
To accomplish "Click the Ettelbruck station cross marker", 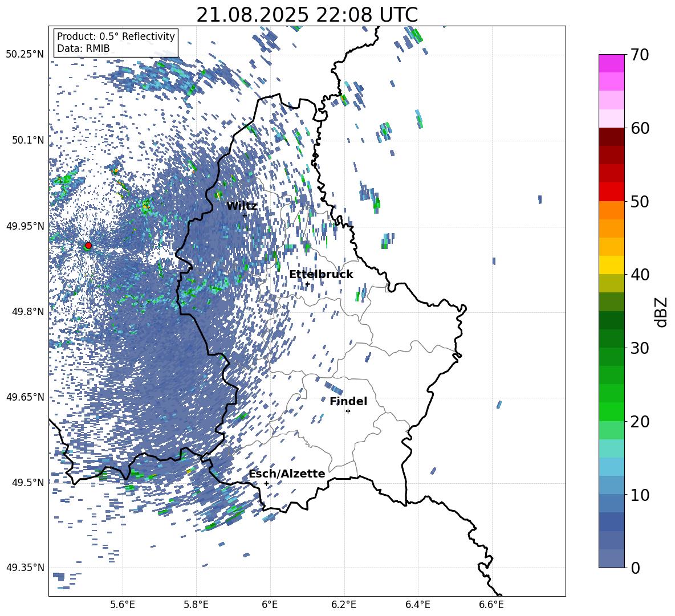I will tap(307, 284).
